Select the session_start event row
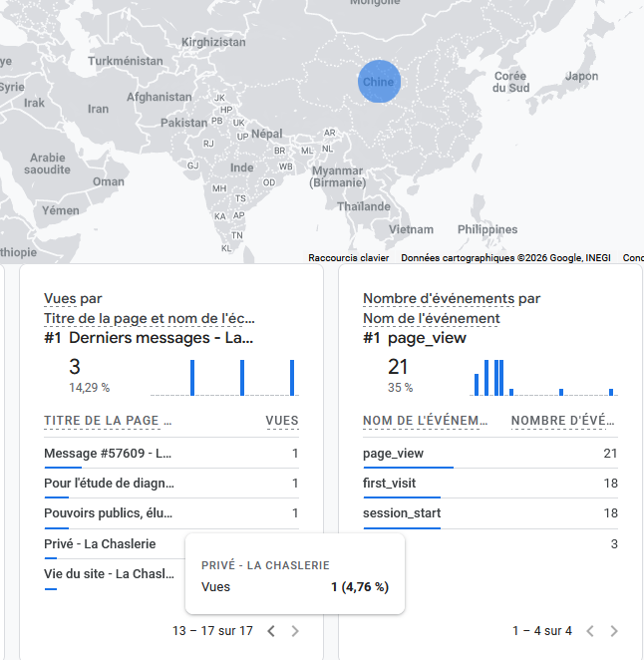644x660 pixels. (402, 513)
